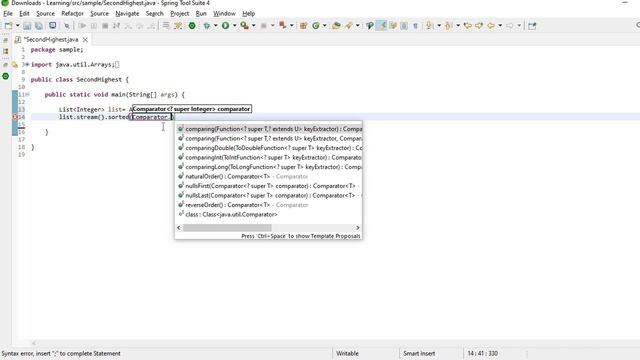Click the Forward navigation arrow icon
The image size is (640, 360).
coord(510,26)
